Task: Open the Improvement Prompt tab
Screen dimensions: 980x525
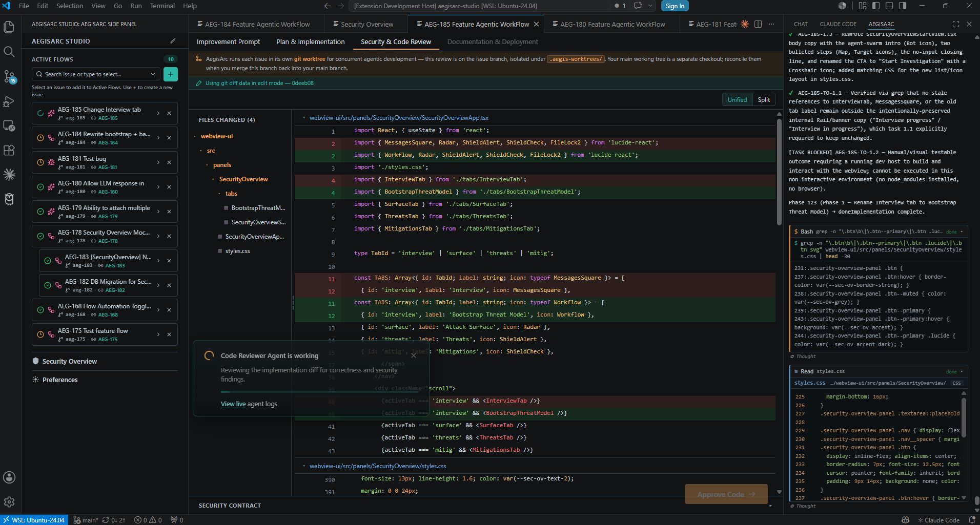Action: (228, 42)
